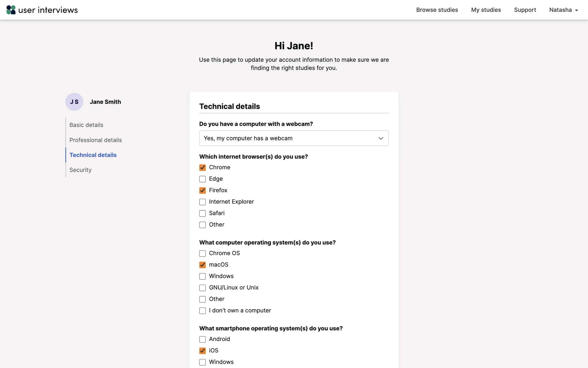
Task: Uncheck the macOS operating system checkbox
Action: pos(202,265)
